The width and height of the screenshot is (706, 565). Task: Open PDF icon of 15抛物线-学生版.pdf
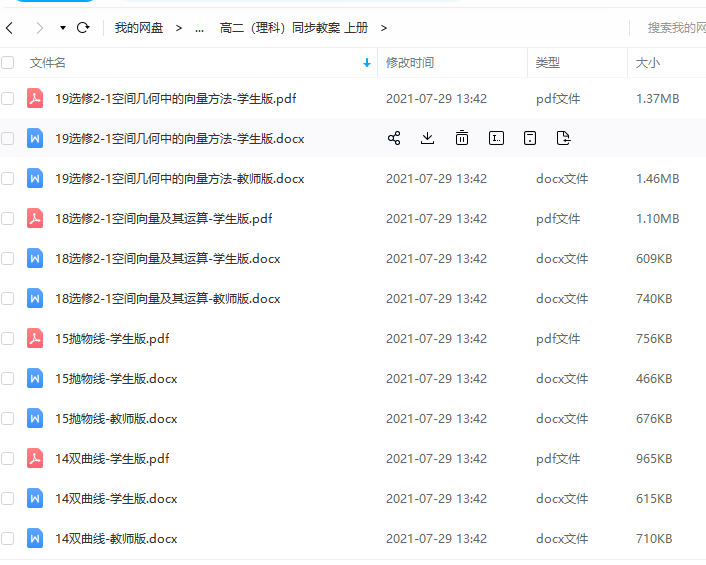(x=35, y=338)
